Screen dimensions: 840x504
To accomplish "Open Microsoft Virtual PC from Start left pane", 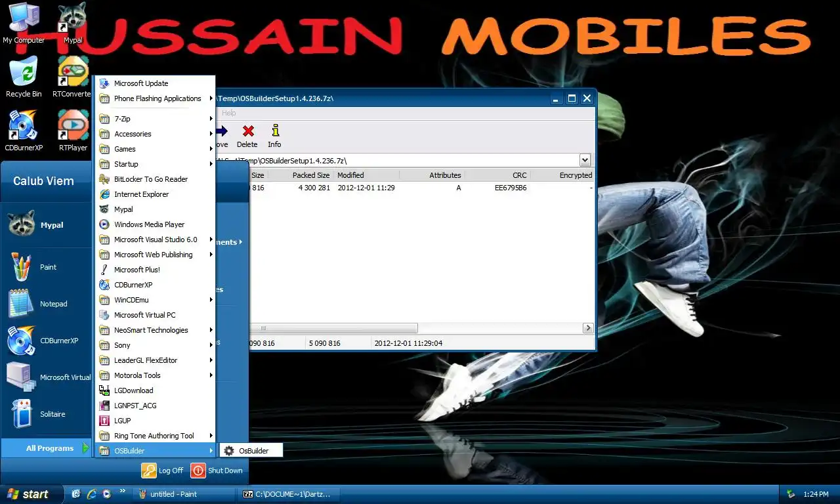I will coord(46,377).
